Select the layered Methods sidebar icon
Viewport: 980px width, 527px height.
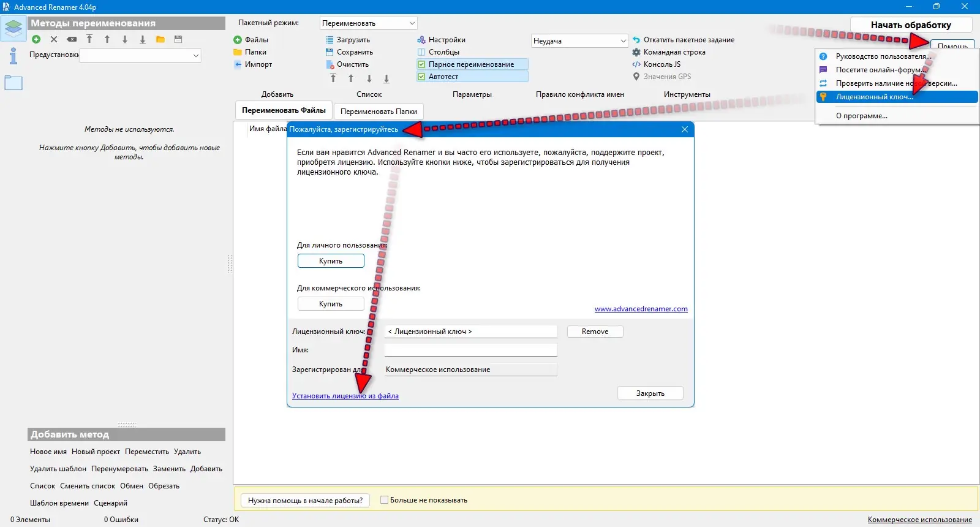pyautogui.click(x=13, y=28)
